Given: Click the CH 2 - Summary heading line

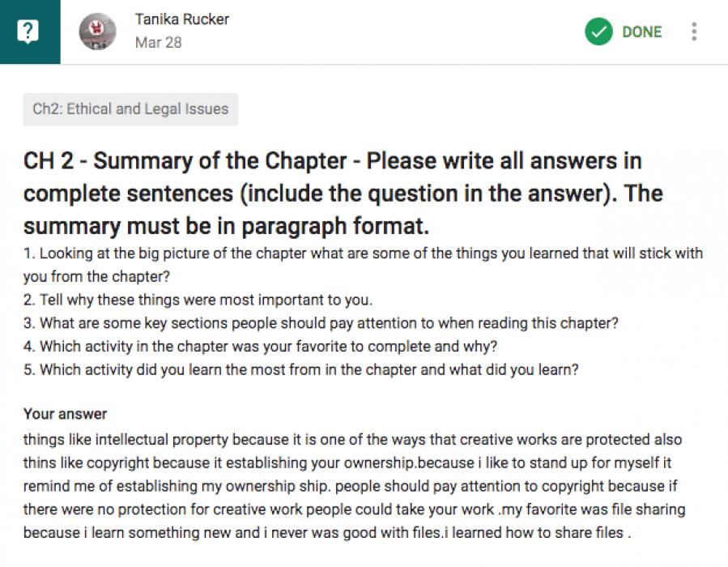Looking at the screenshot, I should 332,161.
